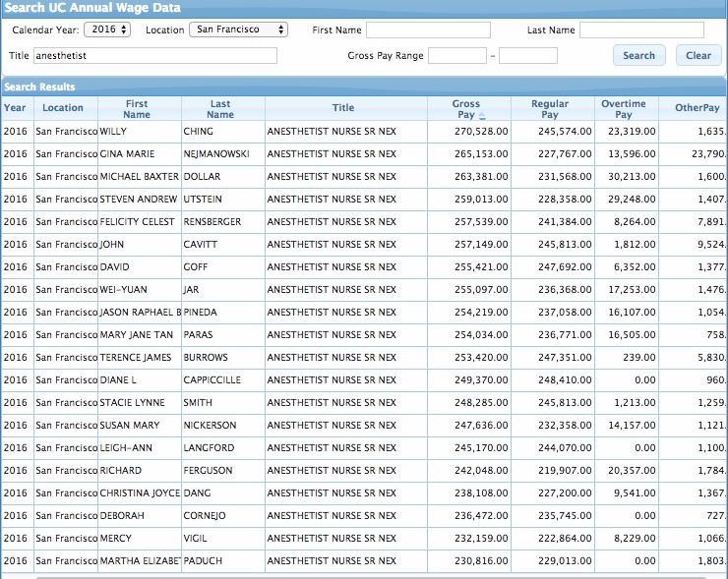Click the First Name input field

(428, 30)
